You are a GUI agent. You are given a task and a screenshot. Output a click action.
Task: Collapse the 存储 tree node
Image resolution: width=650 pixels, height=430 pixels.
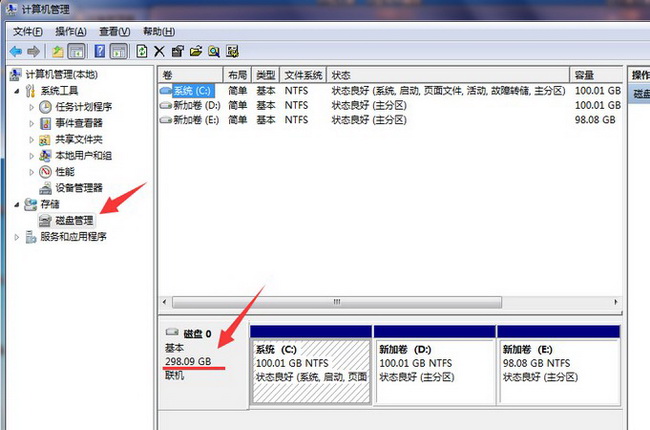pyautogui.click(x=17, y=204)
